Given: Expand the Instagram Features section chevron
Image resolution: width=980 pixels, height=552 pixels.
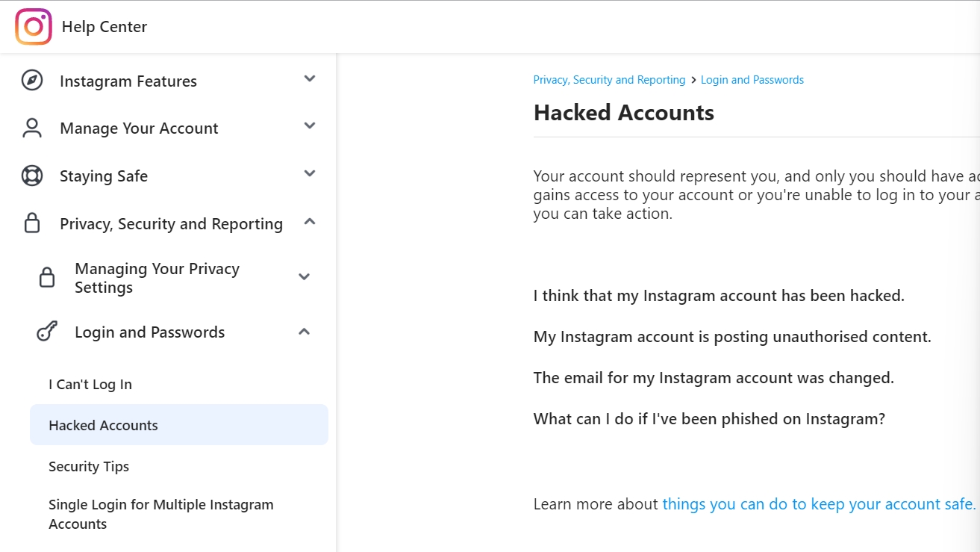Looking at the screenshot, I should (x=310, y=78).
